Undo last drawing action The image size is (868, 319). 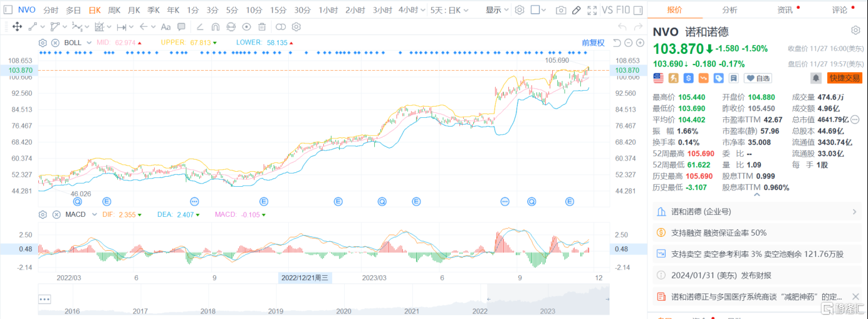pos(622,26)
